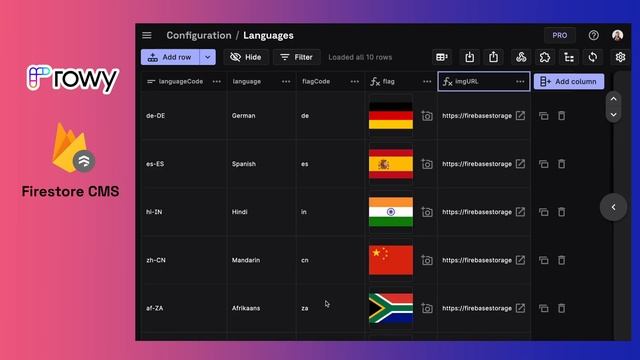Click the PRO badge button

[560, 36]
